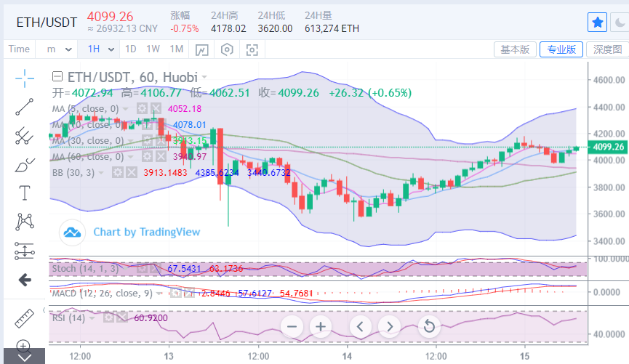Click the TradingView cloud logo

72,232
